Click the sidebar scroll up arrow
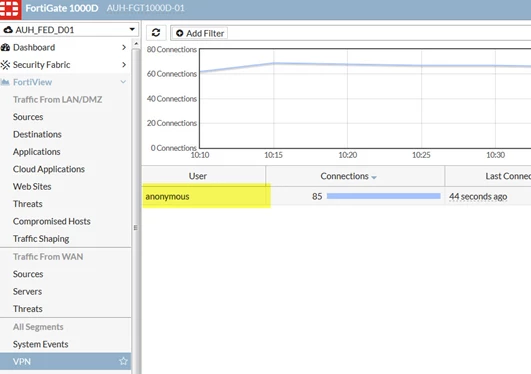This screenshot has width=531, height=374. [x=136, y=44]
